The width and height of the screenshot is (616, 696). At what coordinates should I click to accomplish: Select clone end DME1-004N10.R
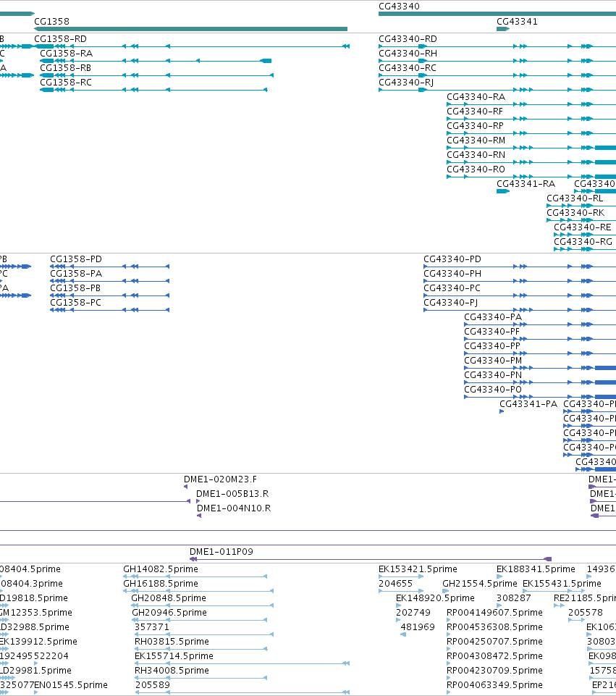pos(234,508)
